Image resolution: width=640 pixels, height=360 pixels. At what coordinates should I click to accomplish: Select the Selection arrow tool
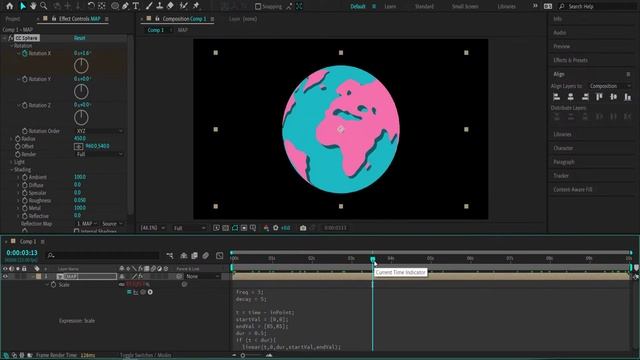23,6
